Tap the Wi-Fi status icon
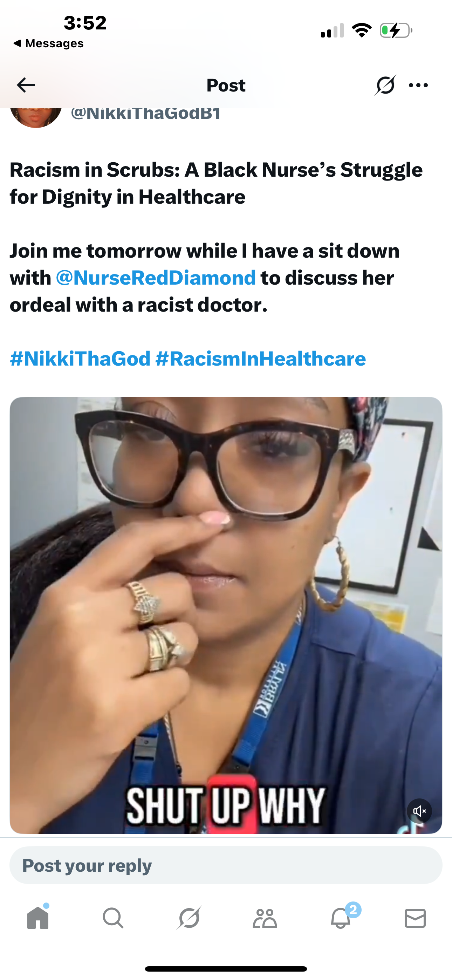The image size is (452, 980). pyautogui.click(x=362, y=30)
